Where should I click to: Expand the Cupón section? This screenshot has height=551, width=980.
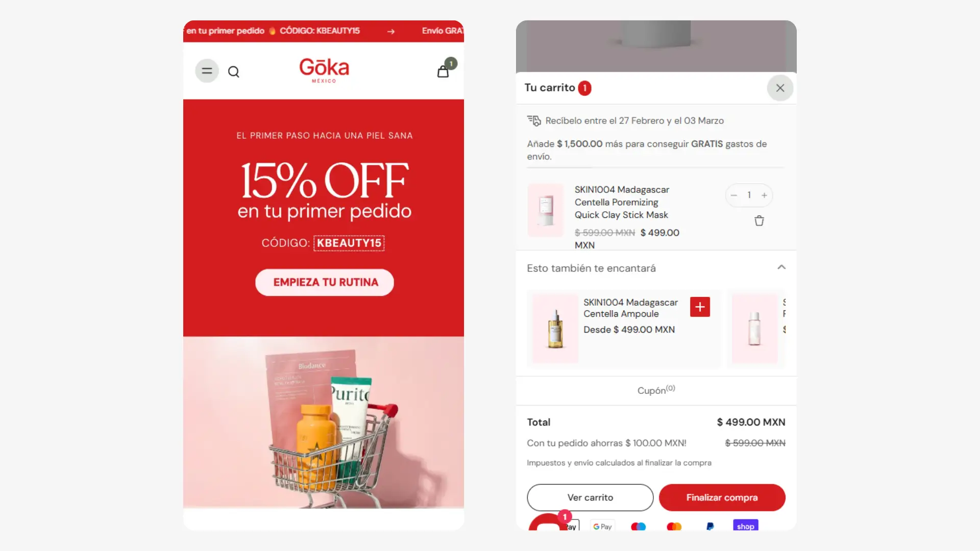coord(656,390)
